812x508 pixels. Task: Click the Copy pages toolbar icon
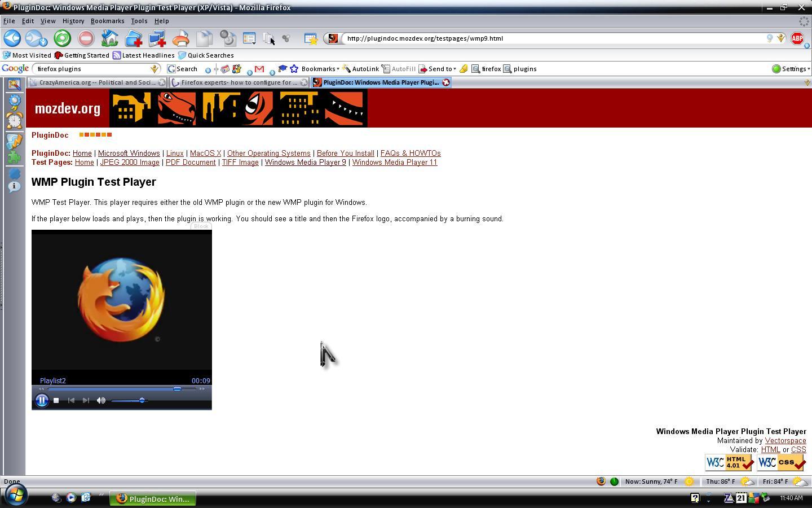coord(204,38)
